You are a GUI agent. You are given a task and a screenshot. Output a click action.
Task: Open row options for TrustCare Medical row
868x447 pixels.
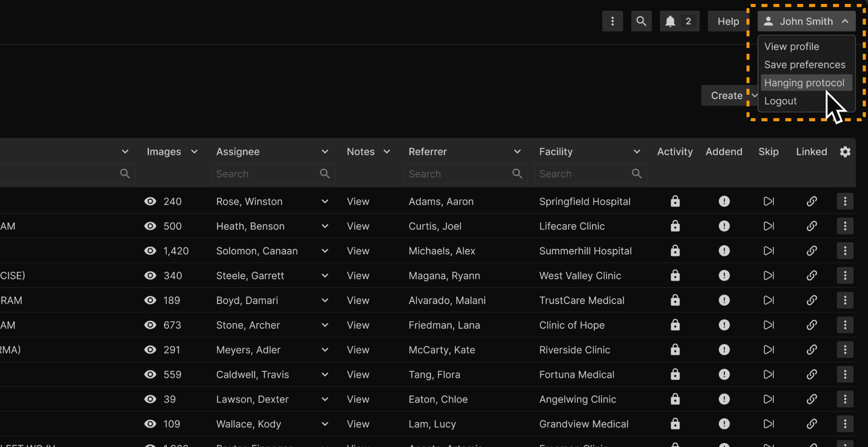[845, 300]
